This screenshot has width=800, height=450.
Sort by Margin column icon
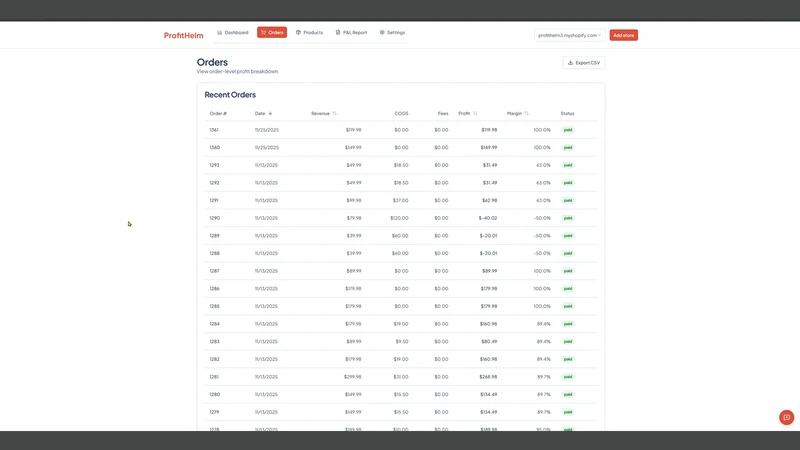click(527, 113)
